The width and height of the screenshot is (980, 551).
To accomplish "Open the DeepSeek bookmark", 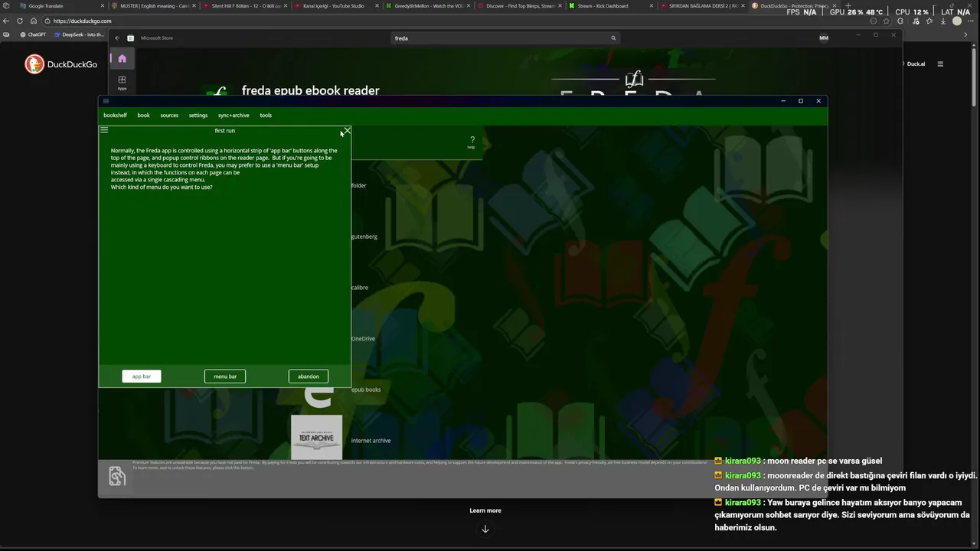I will click(79, 34).
